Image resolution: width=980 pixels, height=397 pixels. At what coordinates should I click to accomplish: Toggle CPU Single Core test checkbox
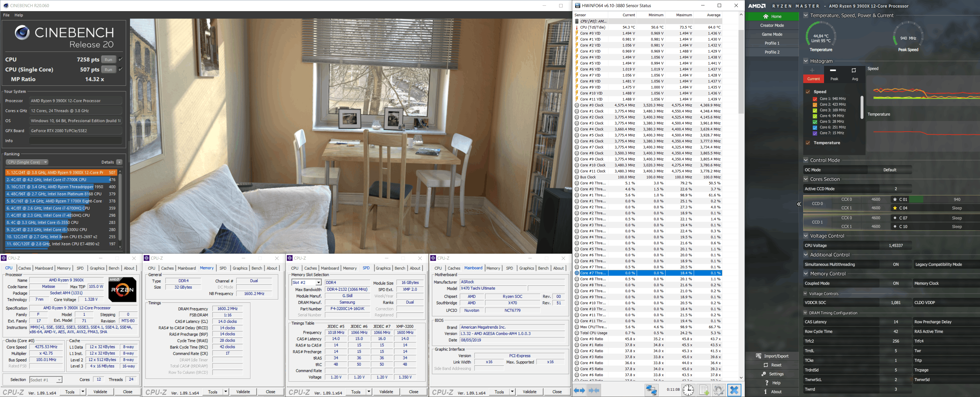point(121,69)
